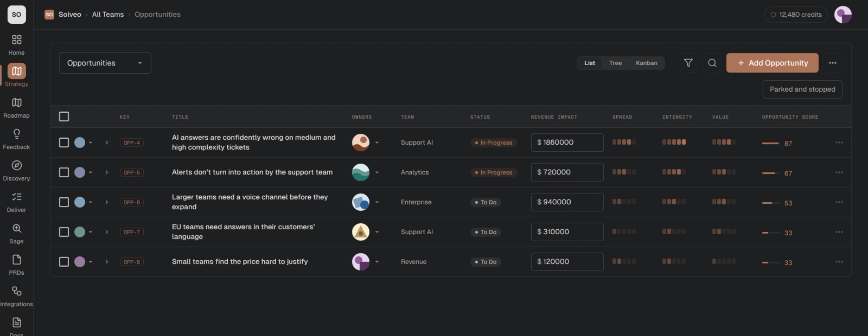
Task: Switch to the List view tab
Action: click(590, 63)
